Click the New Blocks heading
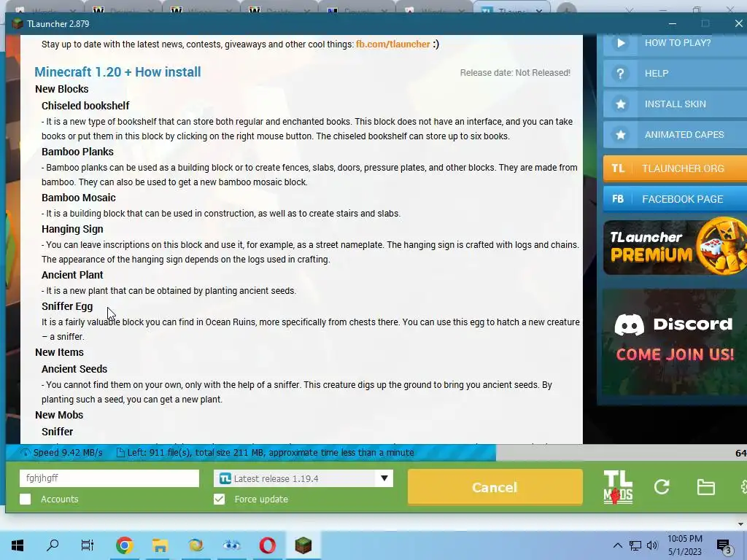The image size is (747, 560). [x=62, y=89]
